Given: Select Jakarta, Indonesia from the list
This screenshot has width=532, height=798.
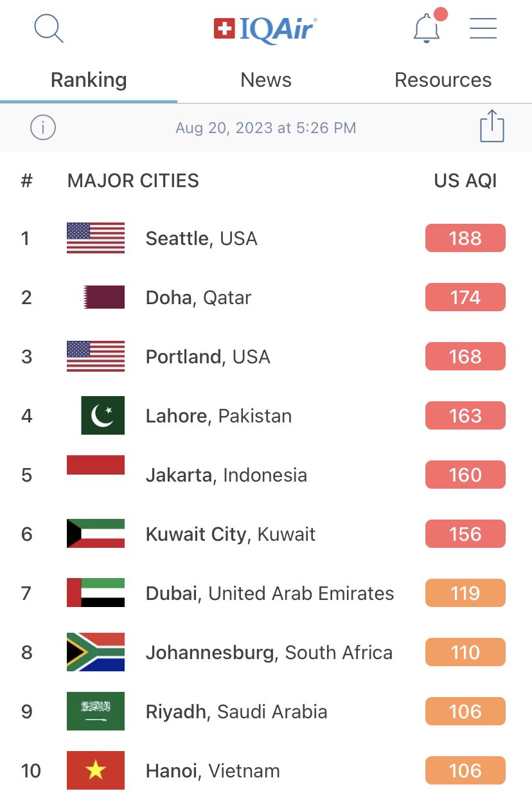Looking at the screenshot, I should point(226,475).
